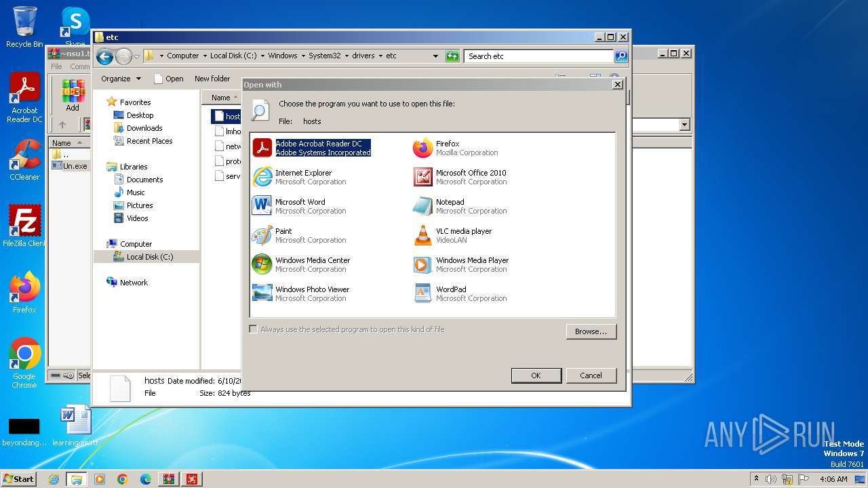Click Browse... button

tap(591, 331)
